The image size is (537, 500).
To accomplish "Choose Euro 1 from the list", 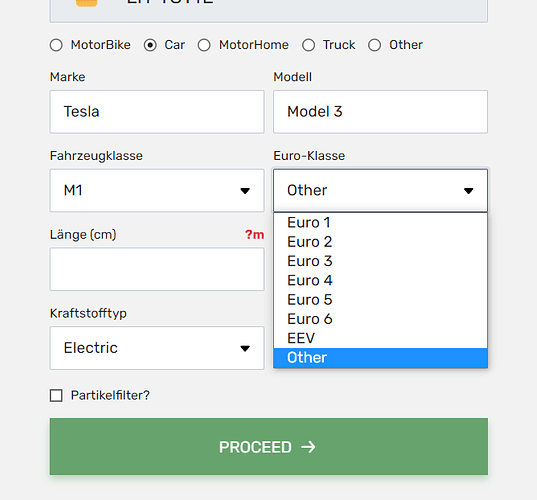I will [380, 223].
